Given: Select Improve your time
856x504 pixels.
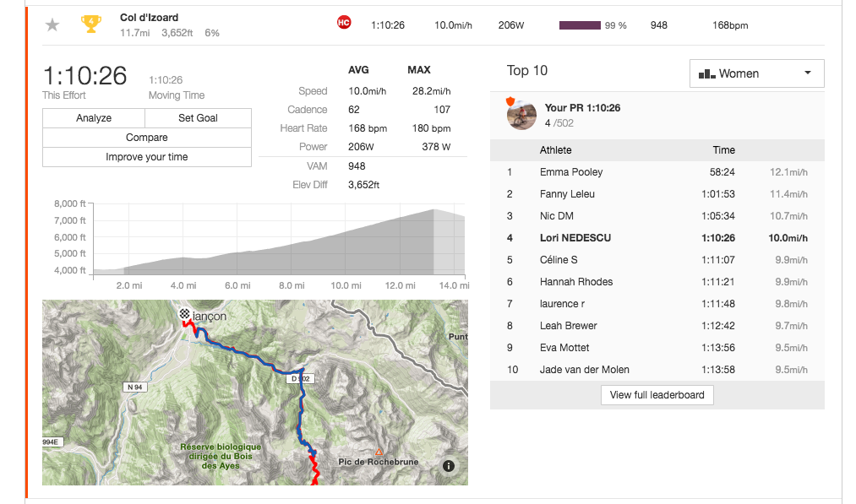Looking at the screenshot, I should coord(147,157).
